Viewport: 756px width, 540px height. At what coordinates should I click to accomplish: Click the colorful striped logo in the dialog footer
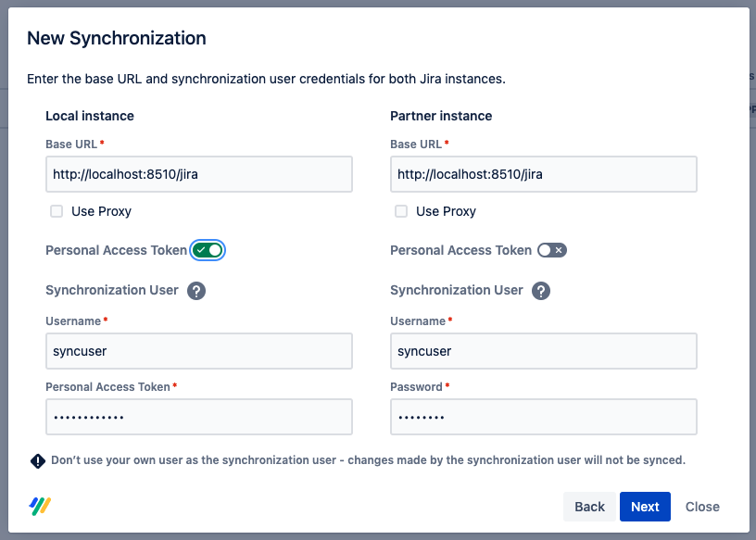40,506
